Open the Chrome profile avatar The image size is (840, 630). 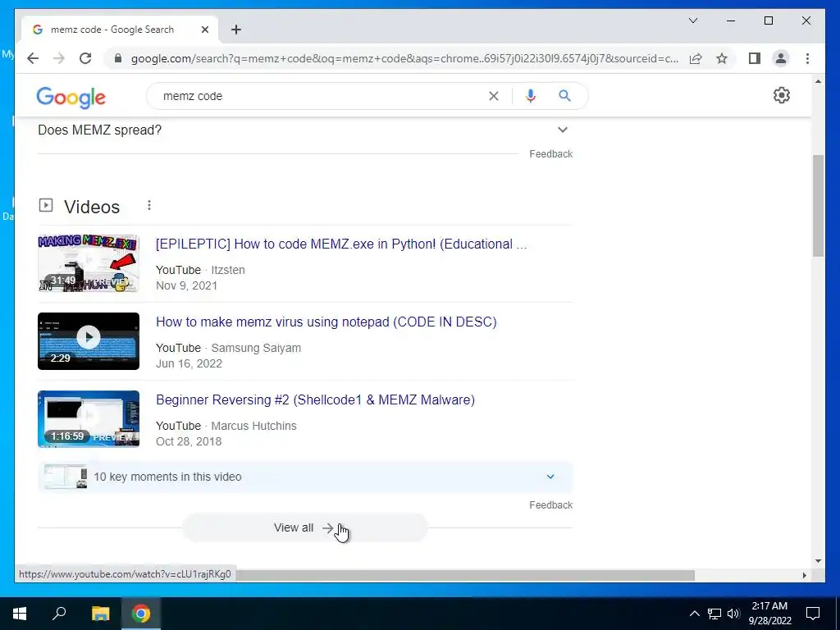[781, 58]
